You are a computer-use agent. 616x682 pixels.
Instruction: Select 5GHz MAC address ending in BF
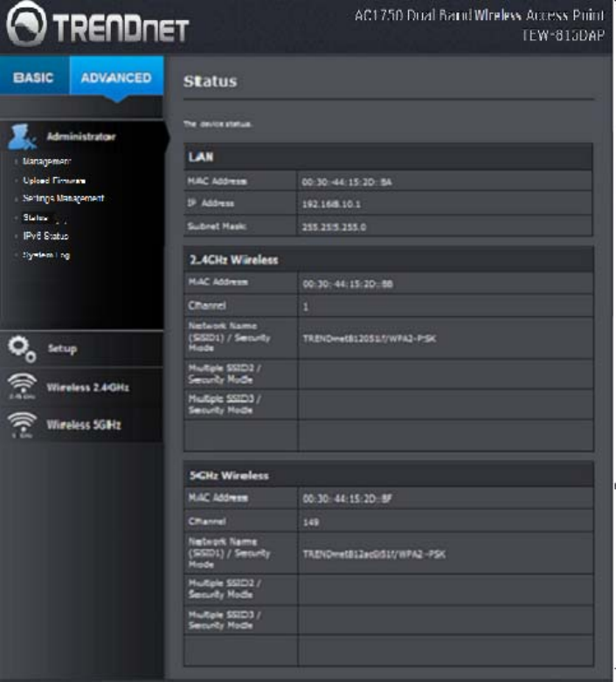click(348, 499)
